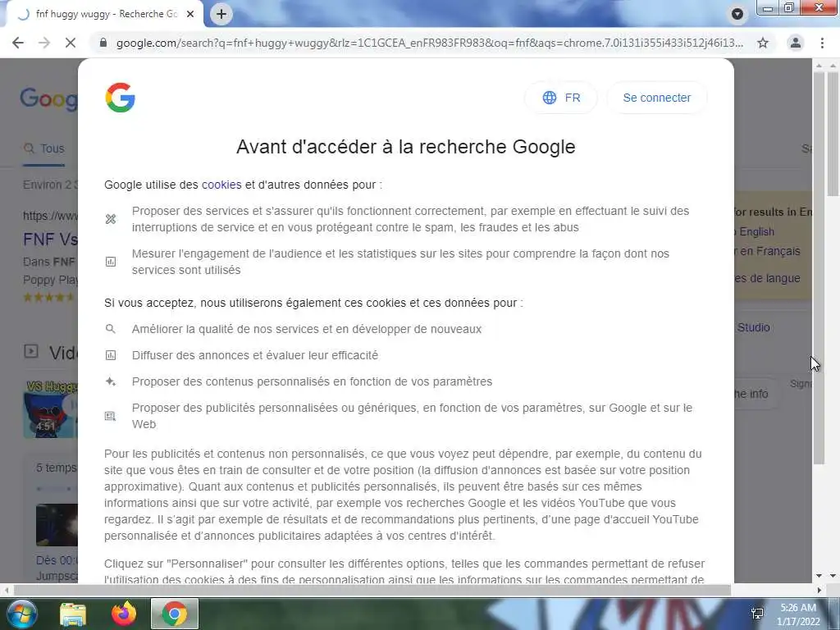This screenshot has height=630, width=840.
Task: Click the Chrome taskbar icon
Action: [175, 614]
